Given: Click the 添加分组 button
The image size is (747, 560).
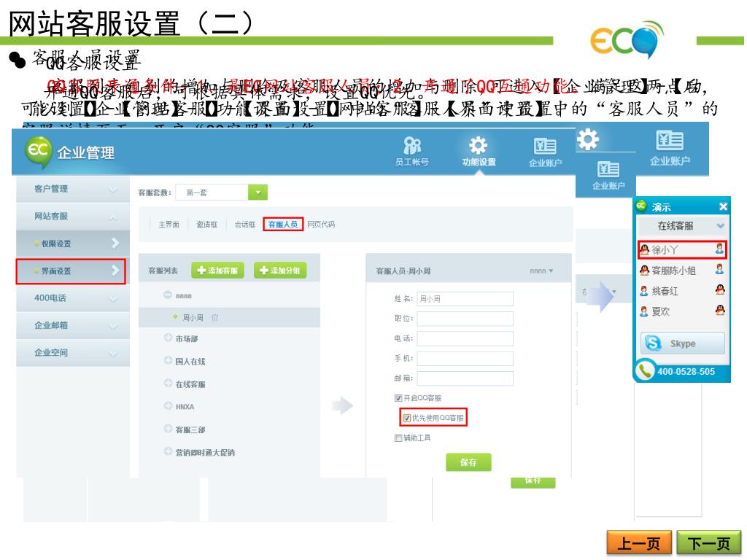Looking at the screenshot, I should [280, 271].
